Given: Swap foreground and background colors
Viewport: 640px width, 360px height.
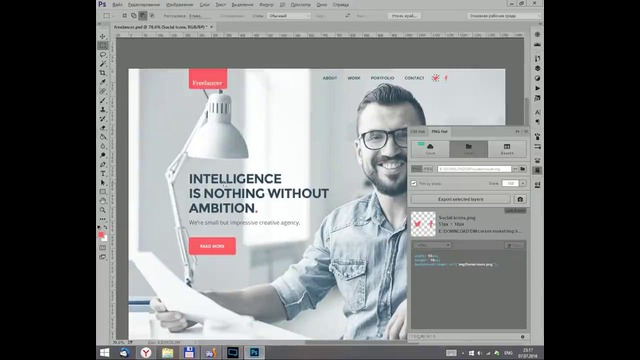Looking at the screenshot, I should 106,227.
